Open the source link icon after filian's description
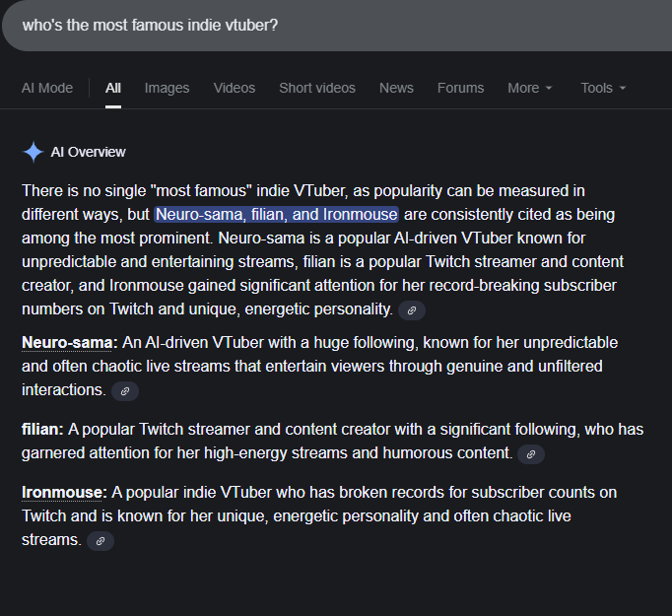 point(530,454)
